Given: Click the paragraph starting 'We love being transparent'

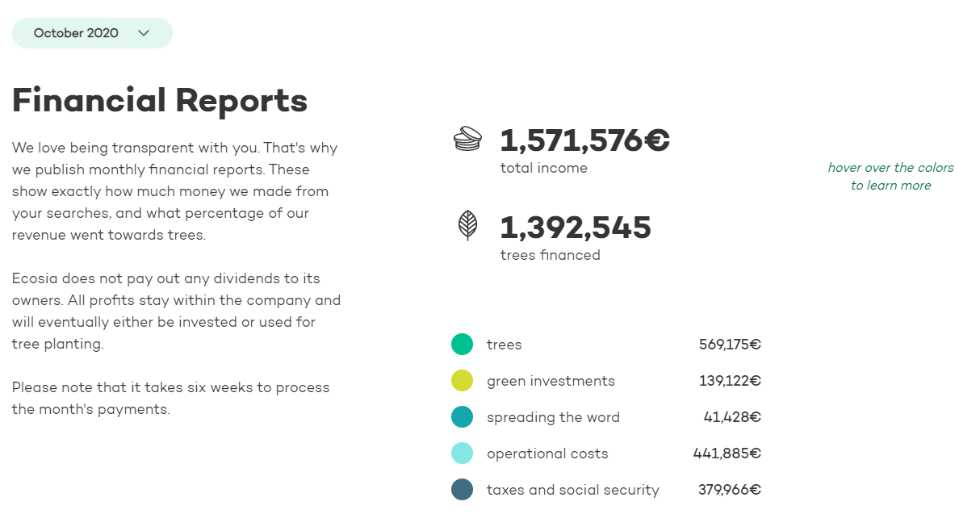Looking at the screenshot, I should tap(176, 191).
